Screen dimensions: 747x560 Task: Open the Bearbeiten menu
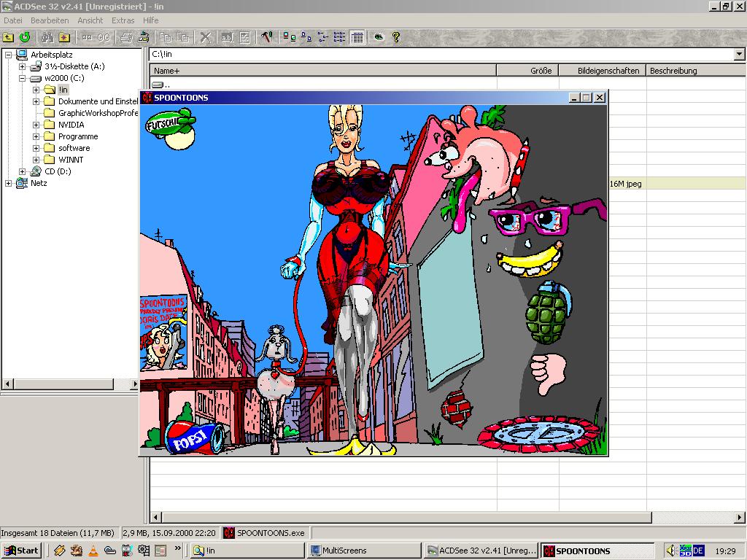click(50, 20)
